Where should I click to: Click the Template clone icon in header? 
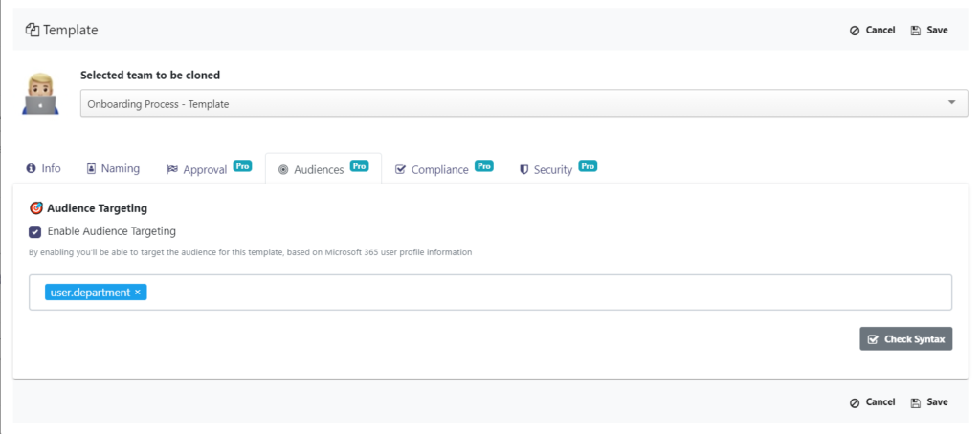tap(32, 30)
